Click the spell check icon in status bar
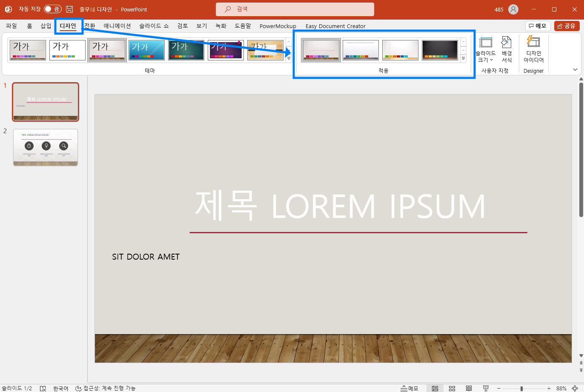 pyautogui.click(x=43, y=388)
